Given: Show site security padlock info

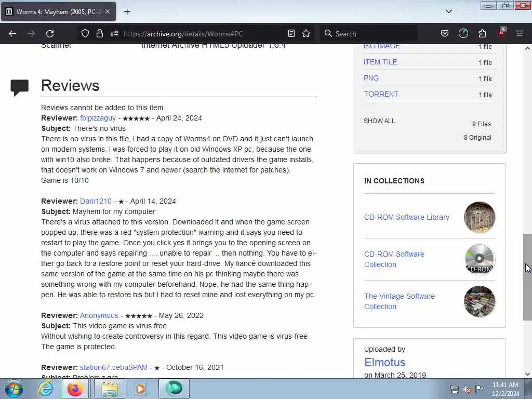Looking at the screenshot, I should pos(99,33).
